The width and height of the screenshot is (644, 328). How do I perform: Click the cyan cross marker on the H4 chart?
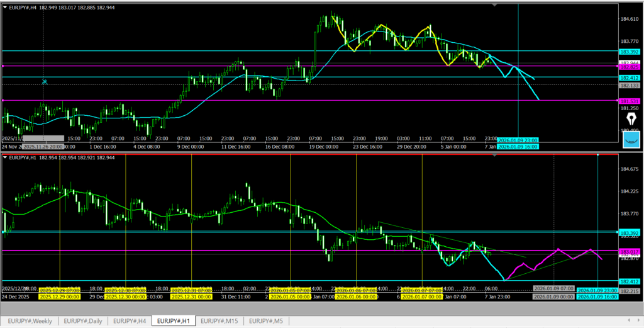pos(45,82)
